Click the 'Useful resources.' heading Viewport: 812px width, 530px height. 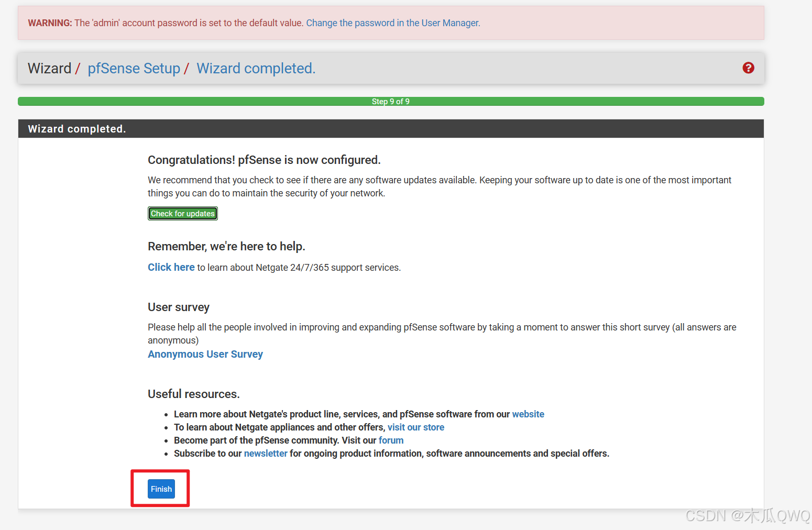click(x=194, y=394)
